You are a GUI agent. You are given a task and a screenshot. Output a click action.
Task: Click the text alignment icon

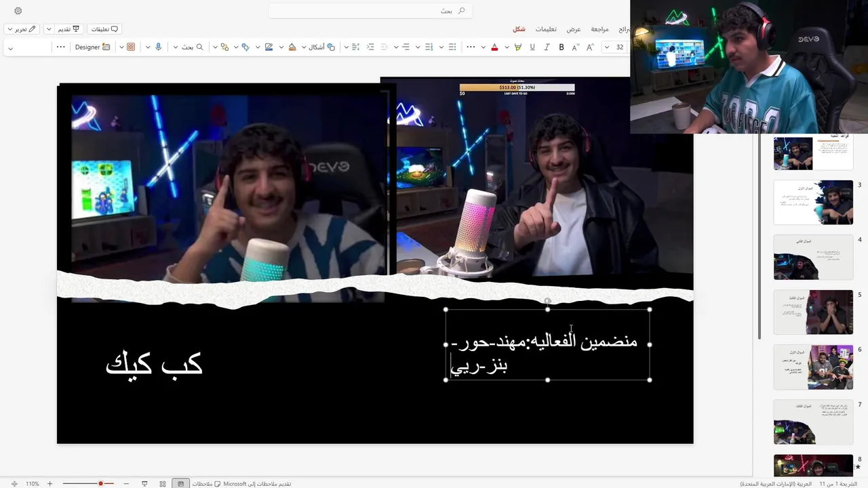[x=406, y=47]
